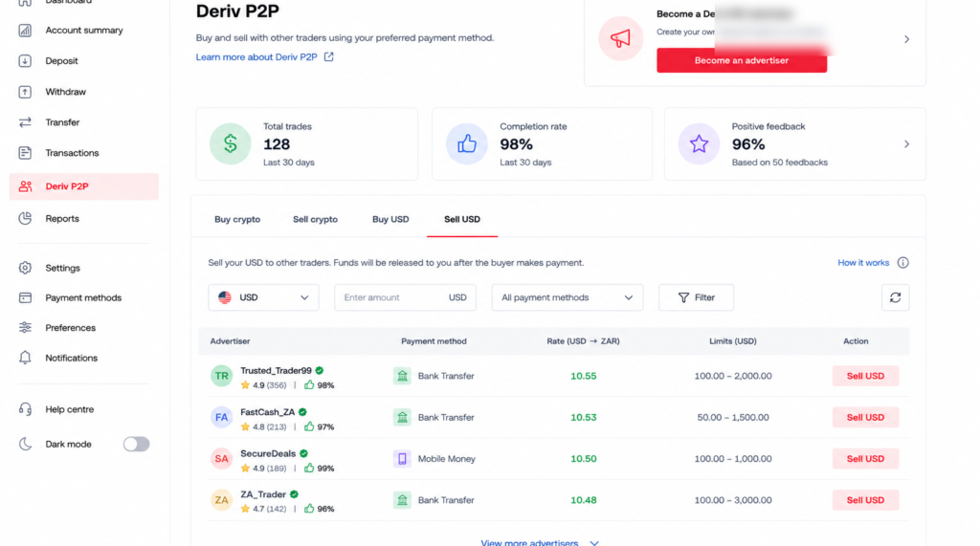Click Sell USD for FastCash_ZA
Image resolution: width=980 pixels, height=546 pixels.
click(865, 417)
